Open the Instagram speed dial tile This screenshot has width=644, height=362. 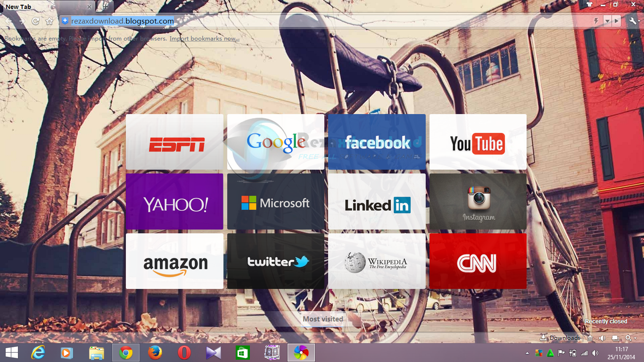coord(478,201)
